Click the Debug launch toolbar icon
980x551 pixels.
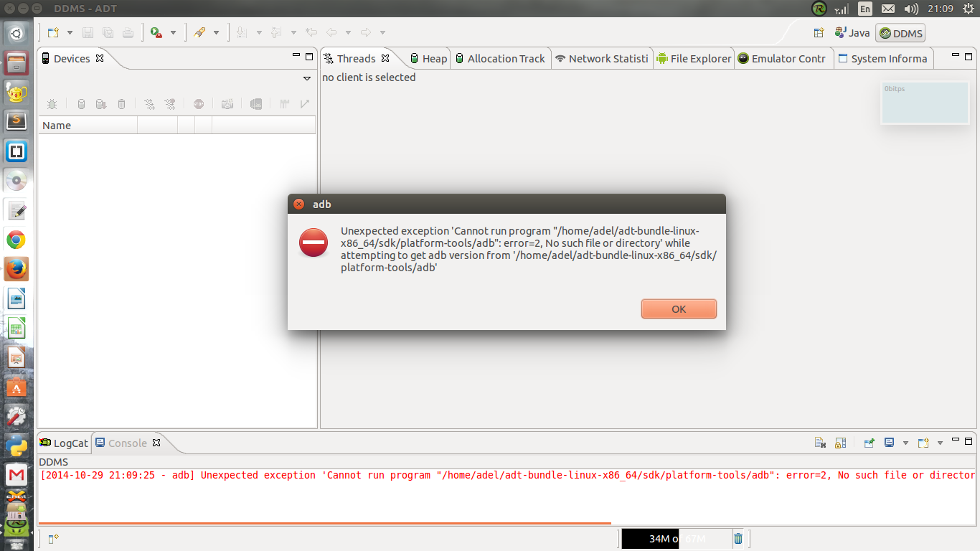[x=156, y=32]
